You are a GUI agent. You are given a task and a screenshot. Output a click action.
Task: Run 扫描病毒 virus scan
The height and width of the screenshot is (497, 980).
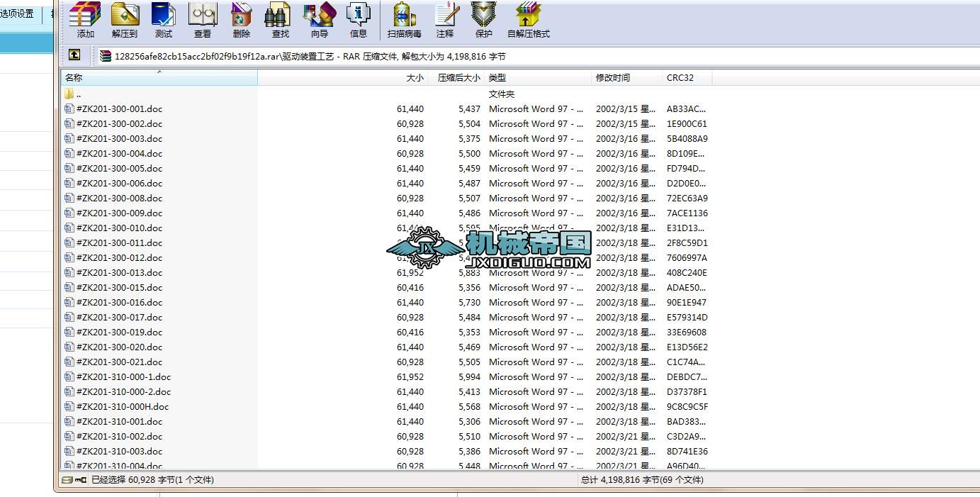coord(405,20)
